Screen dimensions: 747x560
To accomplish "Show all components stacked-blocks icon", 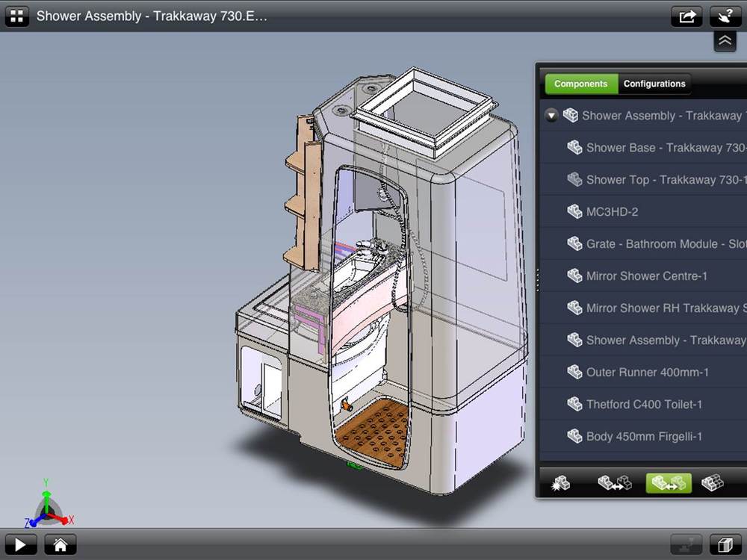I will [x=712, y=483].
